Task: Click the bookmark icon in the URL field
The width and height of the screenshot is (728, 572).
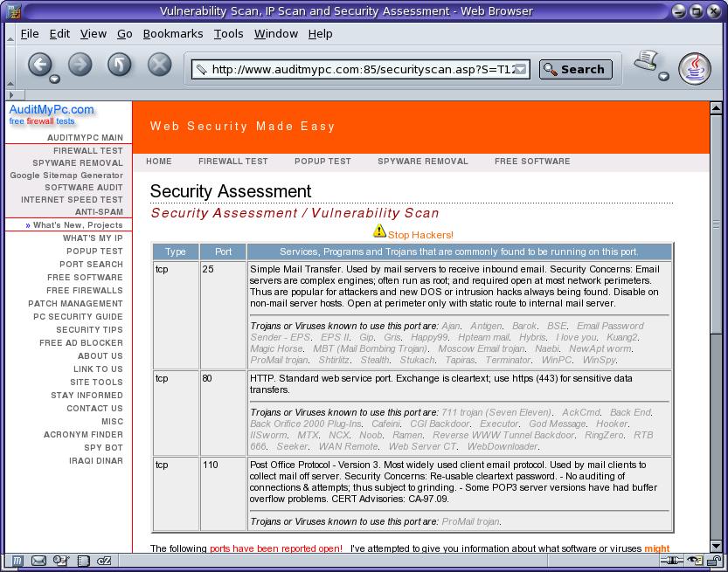Action: 201,70
